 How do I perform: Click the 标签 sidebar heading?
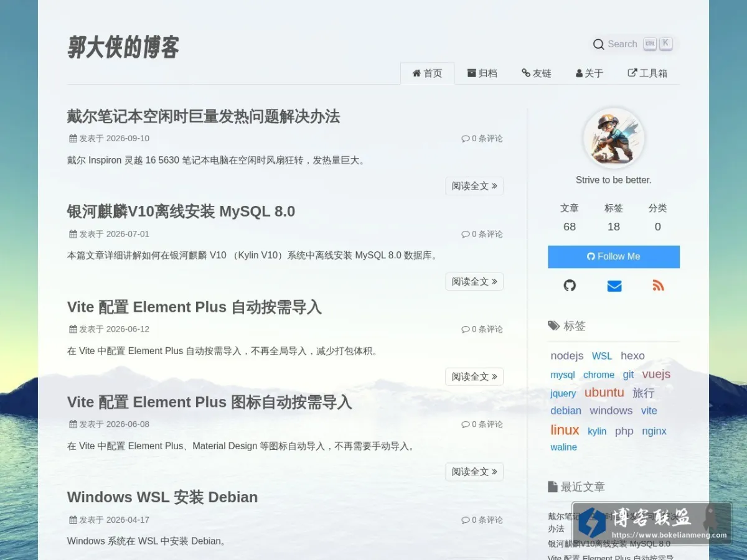(x=567, y=326)
